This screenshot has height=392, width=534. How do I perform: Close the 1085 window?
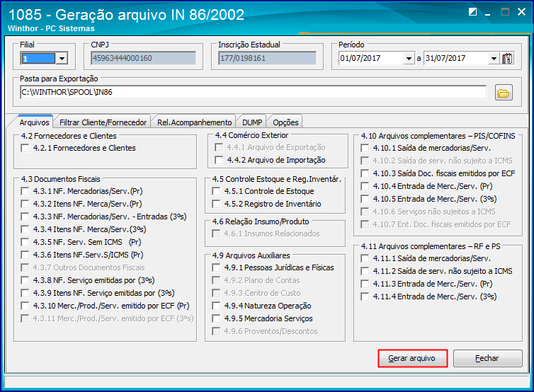click(x=521, y=12)
